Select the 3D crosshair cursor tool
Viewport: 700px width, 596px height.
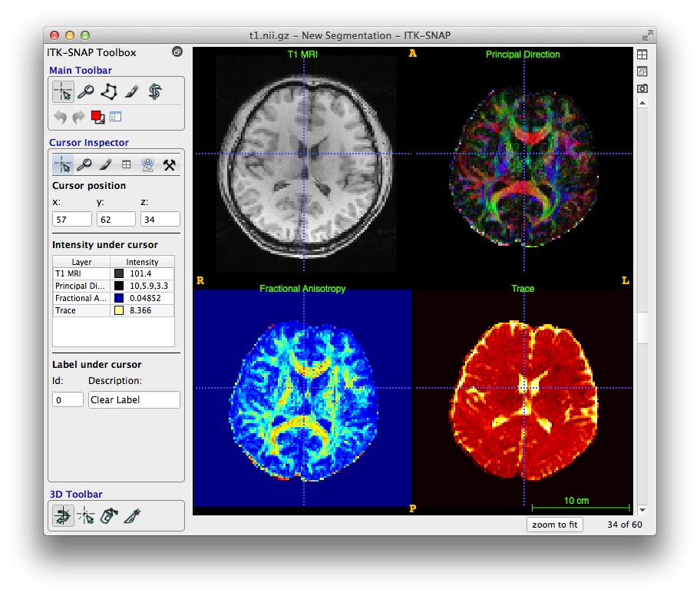(x=86, y=515)
